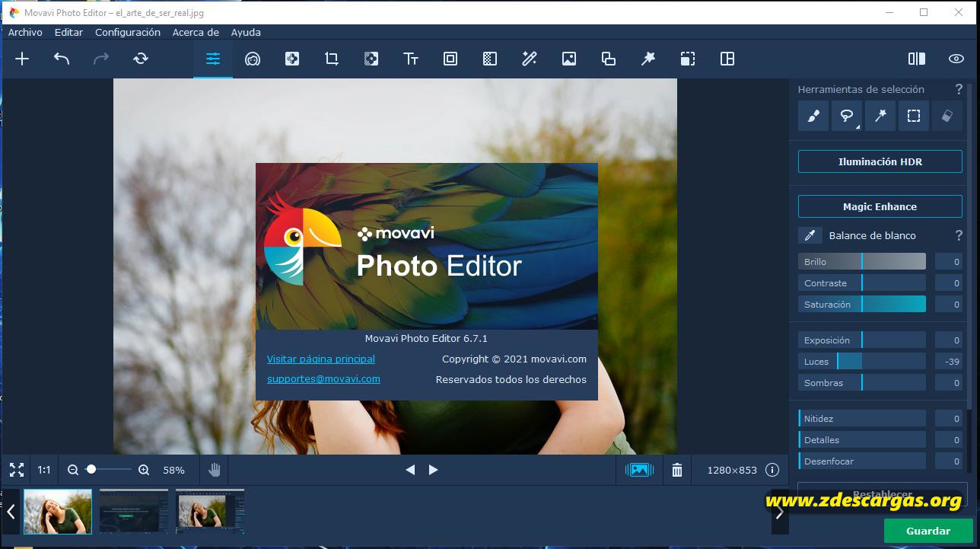Pick the white balance eyedropper

810,235
